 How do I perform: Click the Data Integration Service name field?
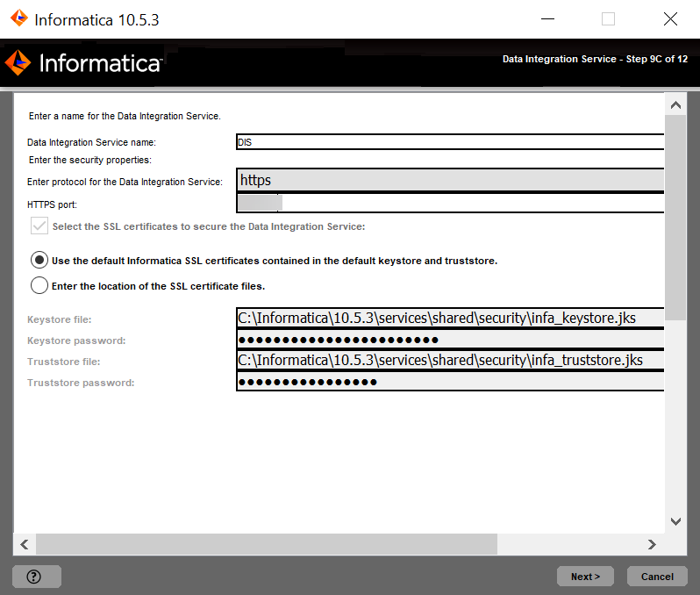point(450,142)
